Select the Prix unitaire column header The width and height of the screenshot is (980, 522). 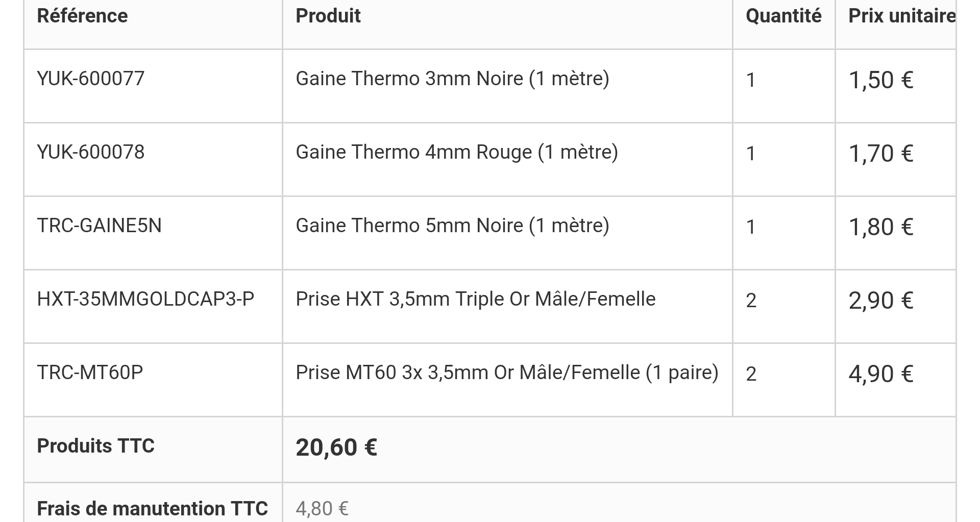click(x=902, y=16)
